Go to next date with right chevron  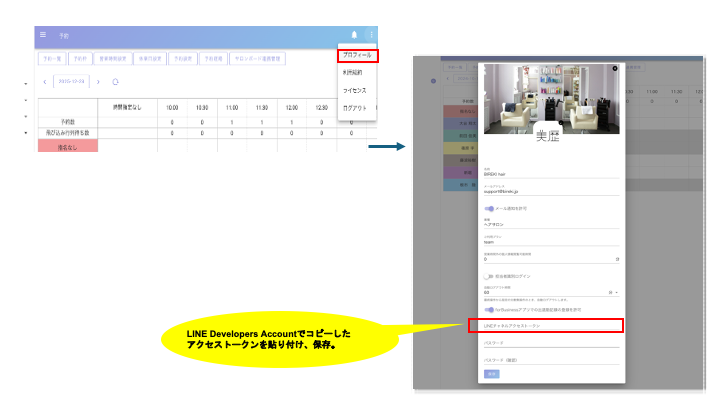98,81
